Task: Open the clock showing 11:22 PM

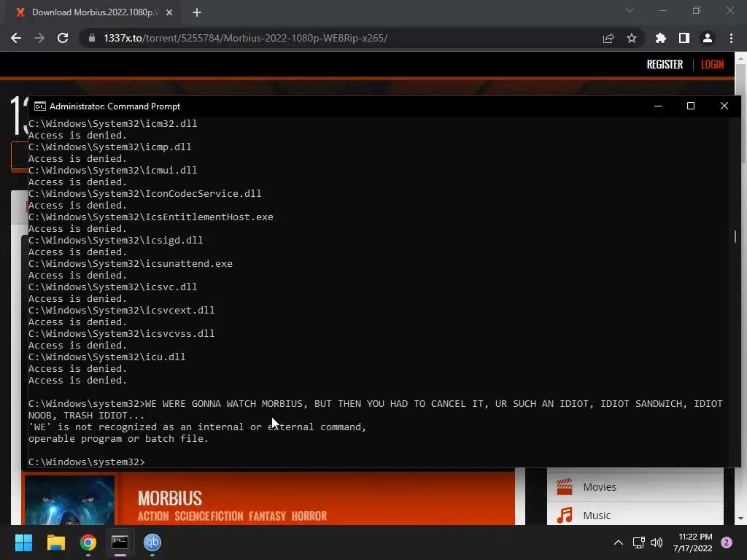Action: (x=693, y=542)
